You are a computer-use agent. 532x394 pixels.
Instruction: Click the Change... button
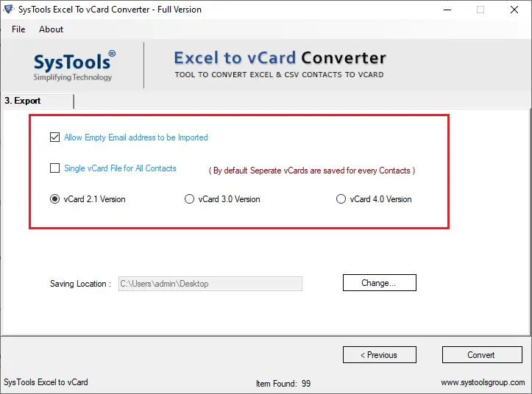point(380,283)
